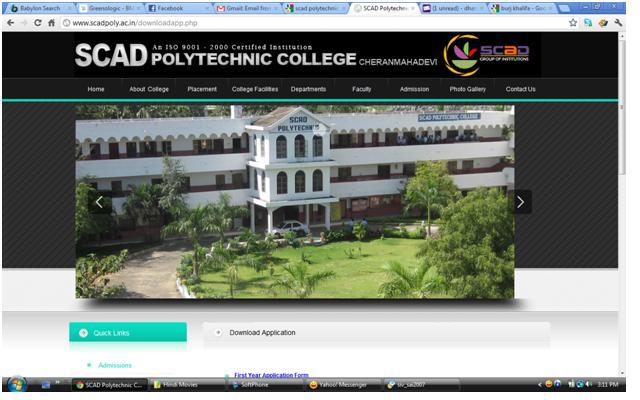This screenshot has width=640, height=400.
Task: Switch to the Greenologic tab
Action: tap(110, 8)
